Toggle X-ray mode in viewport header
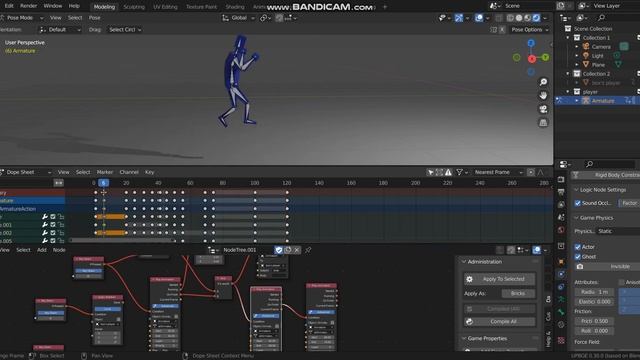Screen dimensions: 640x360 (x=499, y=18)
